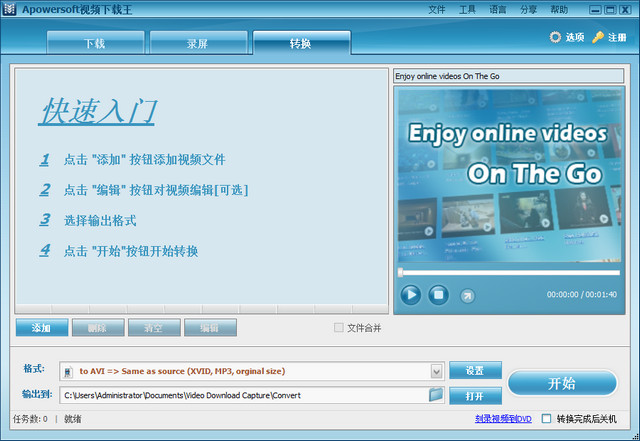Open format 设置 button

click(x=475, y=370)
